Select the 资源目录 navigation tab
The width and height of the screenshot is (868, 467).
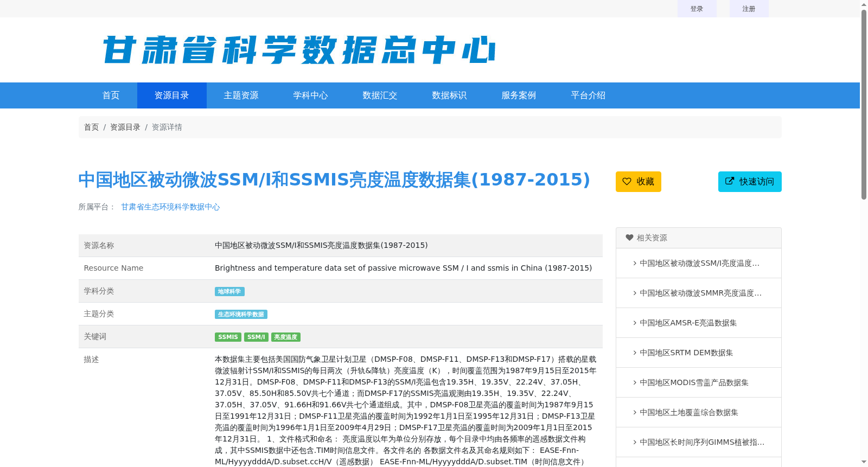click(x=172, y=95)
